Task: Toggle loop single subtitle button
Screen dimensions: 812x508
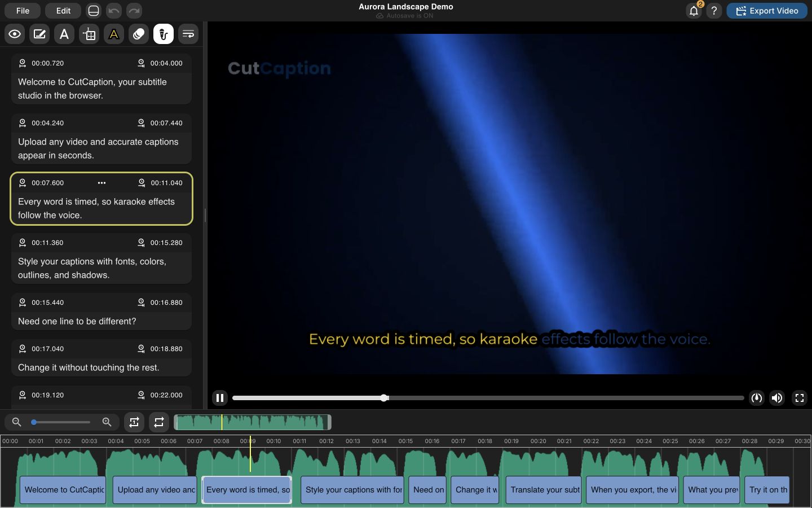Action: tap(134, 422)
